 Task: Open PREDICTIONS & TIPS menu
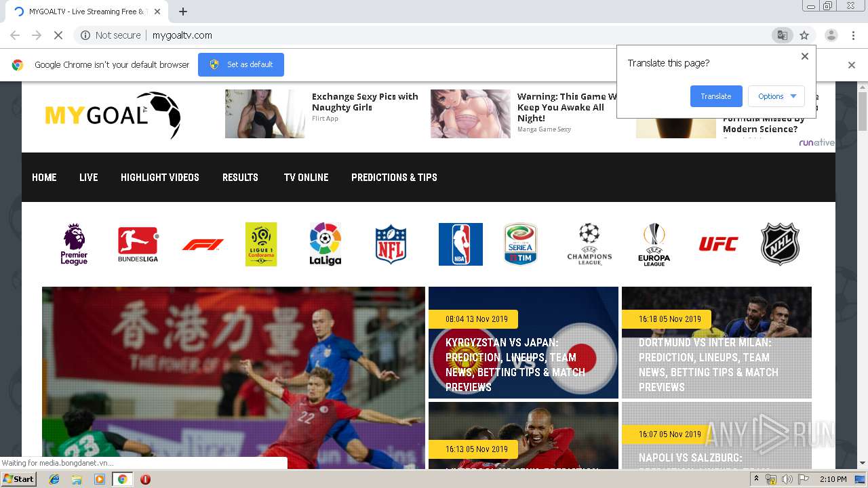pyautogui.click(x=394, y=178)
